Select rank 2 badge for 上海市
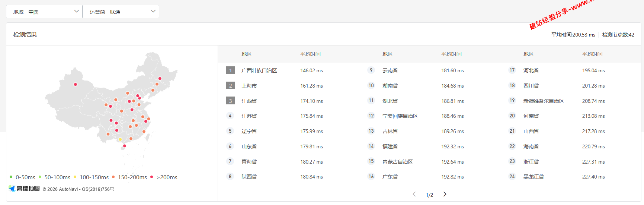The image size is (644, 205). coord(230,86)
